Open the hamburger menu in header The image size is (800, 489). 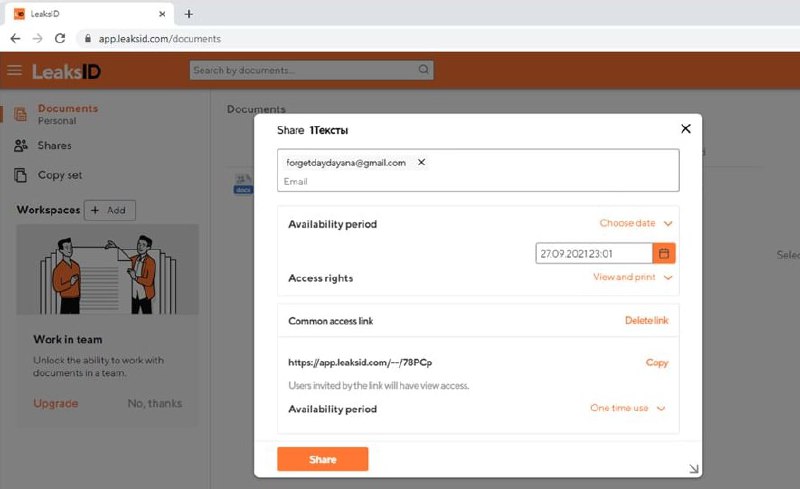coord(14,70)
